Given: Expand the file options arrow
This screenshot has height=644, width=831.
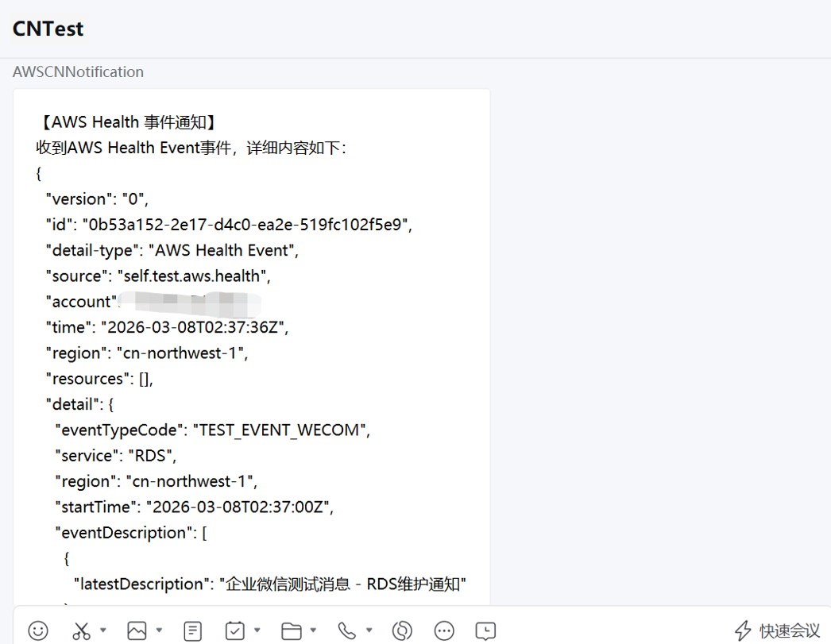Looking at the screenshot, I should (313, 630).
